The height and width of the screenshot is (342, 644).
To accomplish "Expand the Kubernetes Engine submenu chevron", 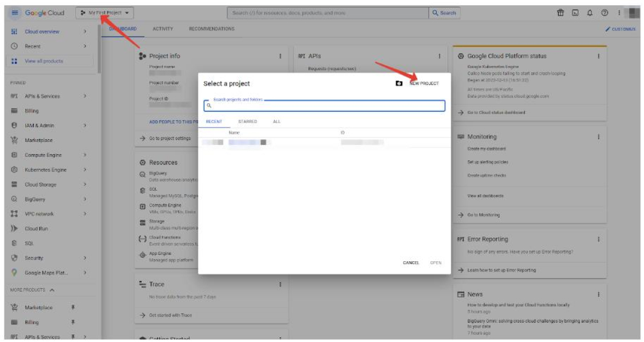I will pos(85,170).
